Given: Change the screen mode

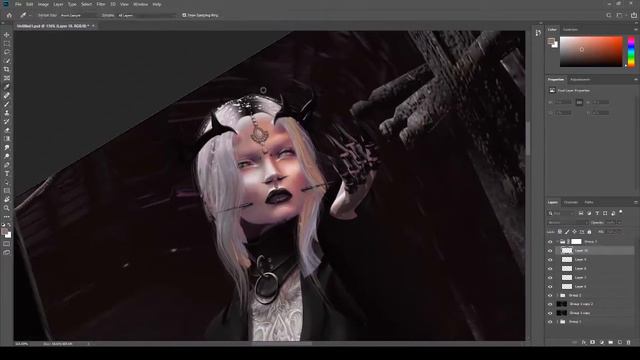Looking at the screenshot, I should click(x=7, y=253).
